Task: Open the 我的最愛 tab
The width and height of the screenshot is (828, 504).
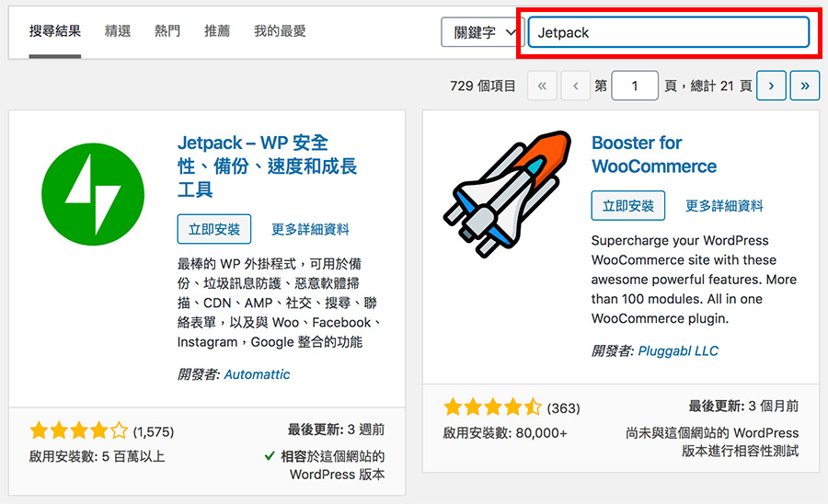Action: [280, 31]
